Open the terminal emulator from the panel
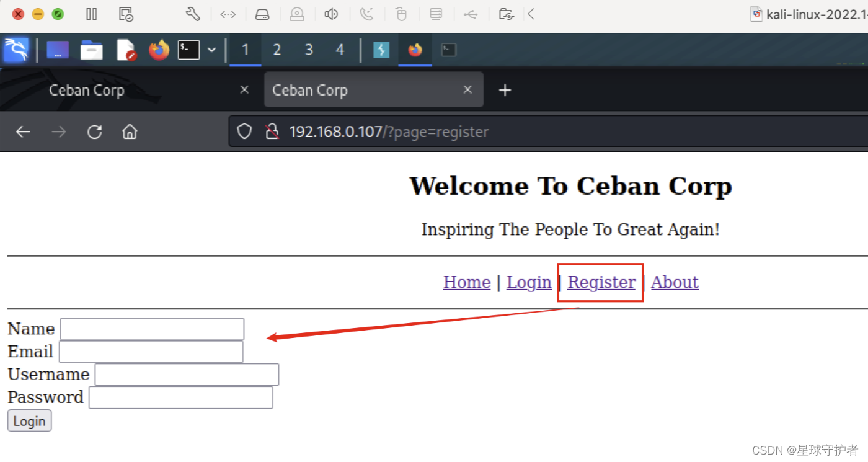Viewport: 868px width, 462px height. point(188,50)
